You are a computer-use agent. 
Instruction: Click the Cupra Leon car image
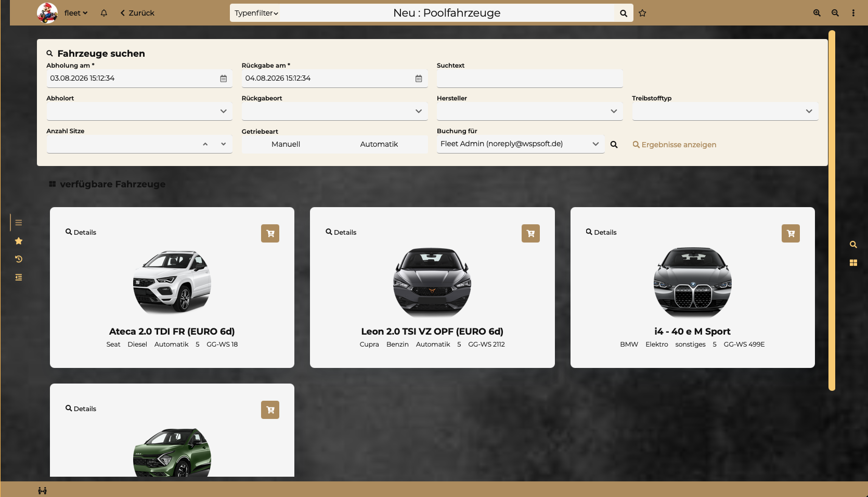click(432, 282)
